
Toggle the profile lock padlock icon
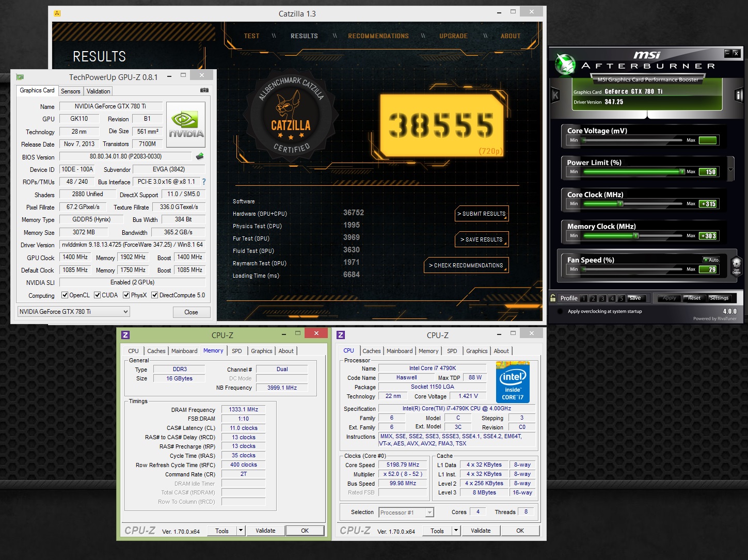click(x=553, y=298)
